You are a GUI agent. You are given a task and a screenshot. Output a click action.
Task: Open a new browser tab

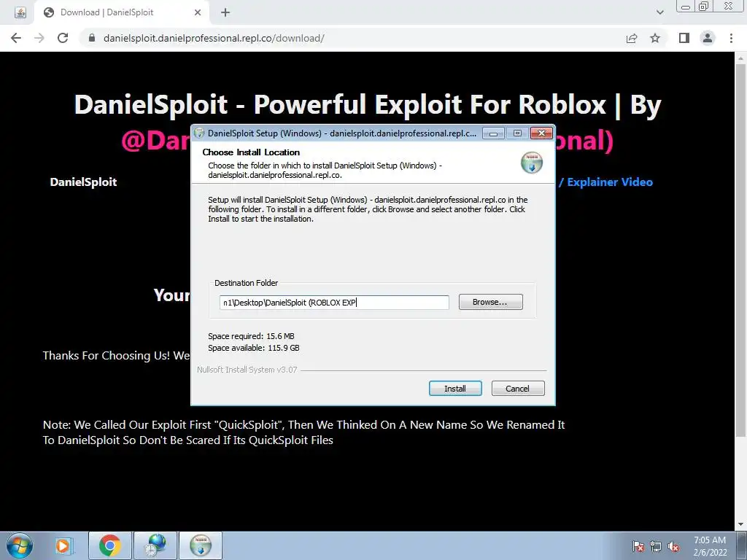(x=225, y=12)
